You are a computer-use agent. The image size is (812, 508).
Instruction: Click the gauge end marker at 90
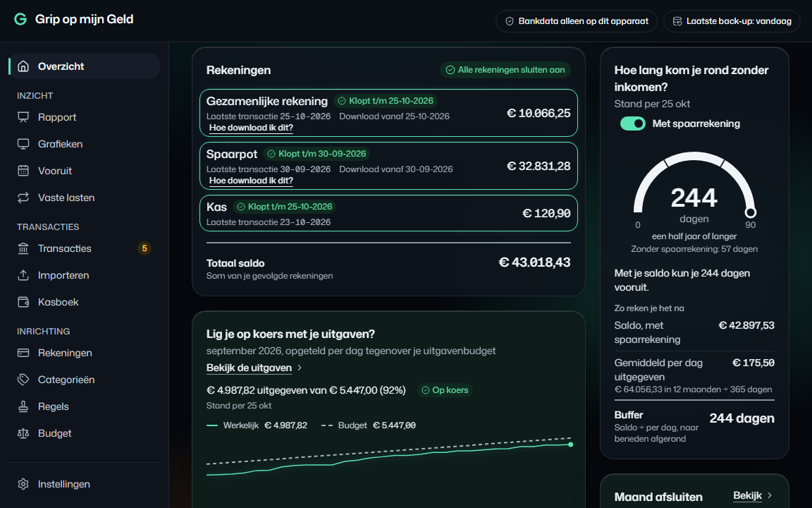[x=751, y=212]
